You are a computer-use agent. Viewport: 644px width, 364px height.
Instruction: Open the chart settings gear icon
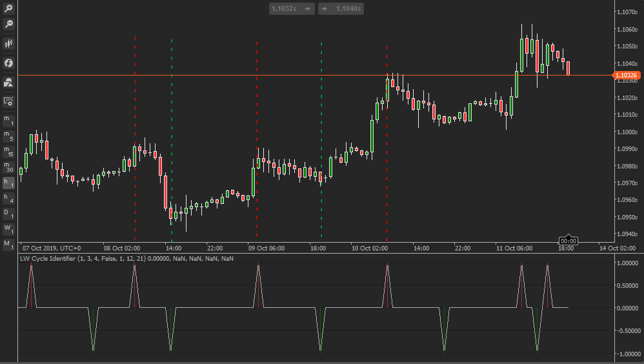(x=8, y=101)
